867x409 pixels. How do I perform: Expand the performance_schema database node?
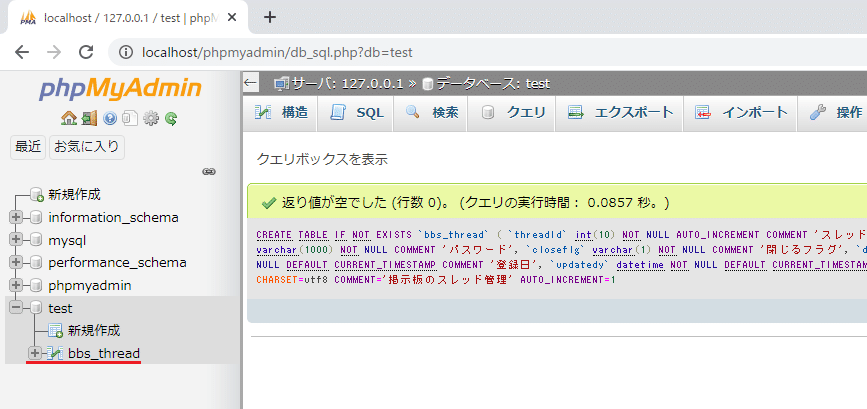[16, 263]
